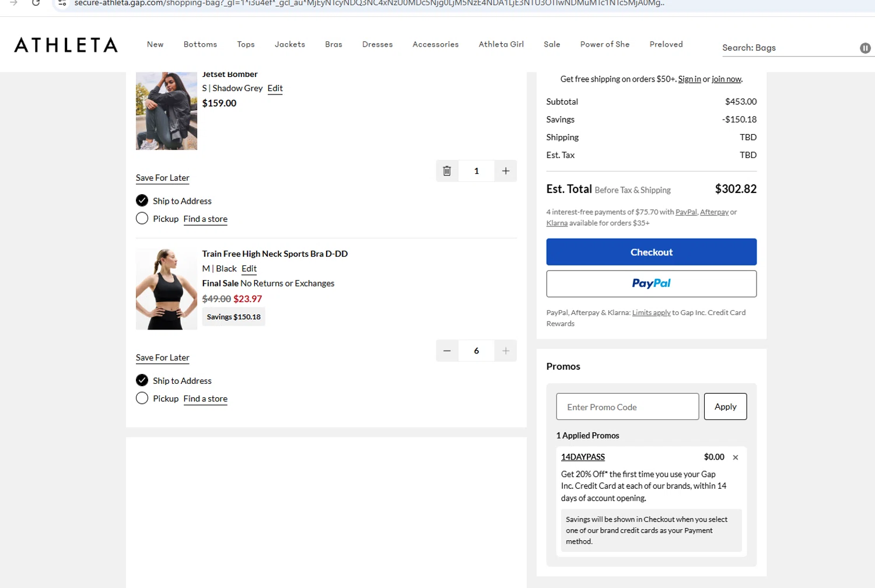The height and width of the screenshot is (588, 875).
Task: Find a store for sports bra pickup
Action: pos(205,398)
